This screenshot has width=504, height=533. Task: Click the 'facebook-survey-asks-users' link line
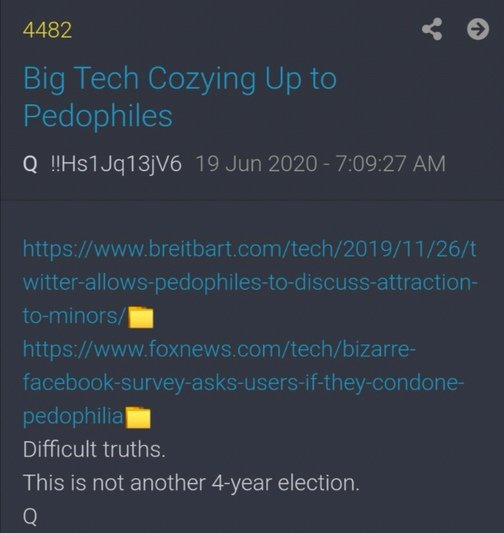(243, 382)
